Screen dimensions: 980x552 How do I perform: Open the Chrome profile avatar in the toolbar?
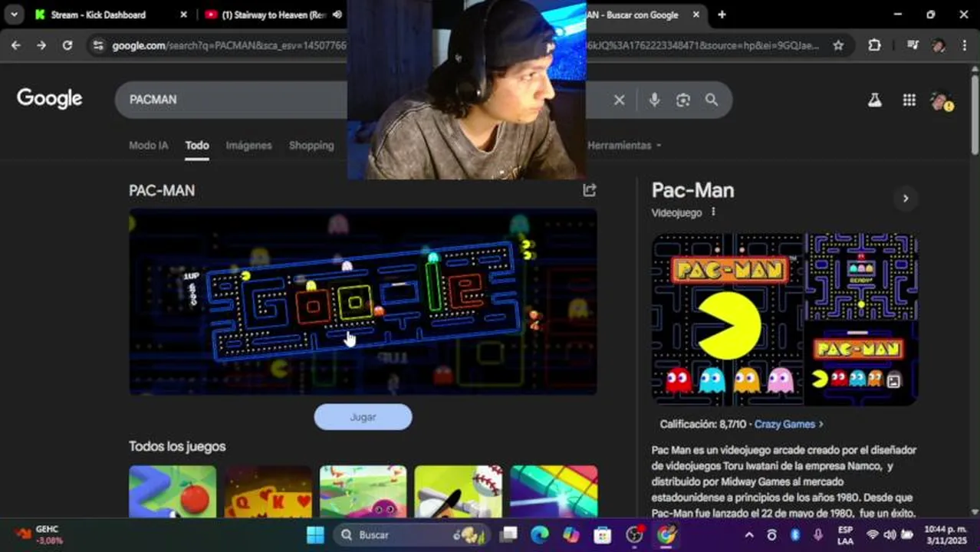coord(939,45)
